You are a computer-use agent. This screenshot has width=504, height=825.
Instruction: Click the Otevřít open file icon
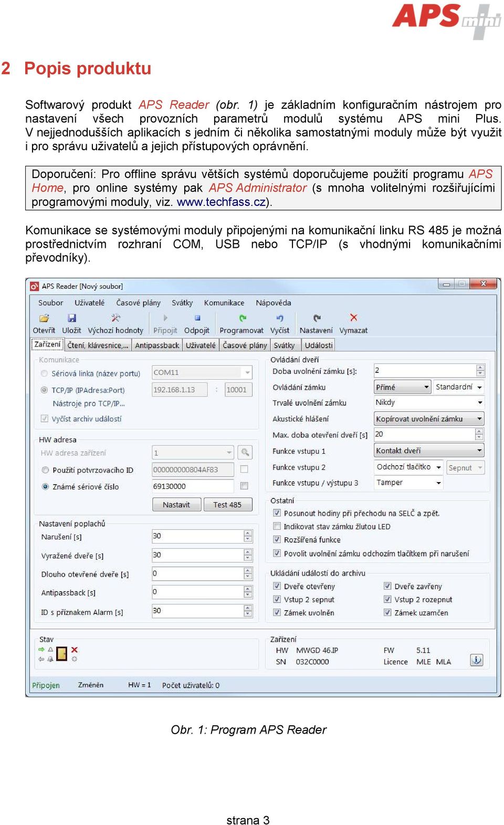(x=44, y=318)
